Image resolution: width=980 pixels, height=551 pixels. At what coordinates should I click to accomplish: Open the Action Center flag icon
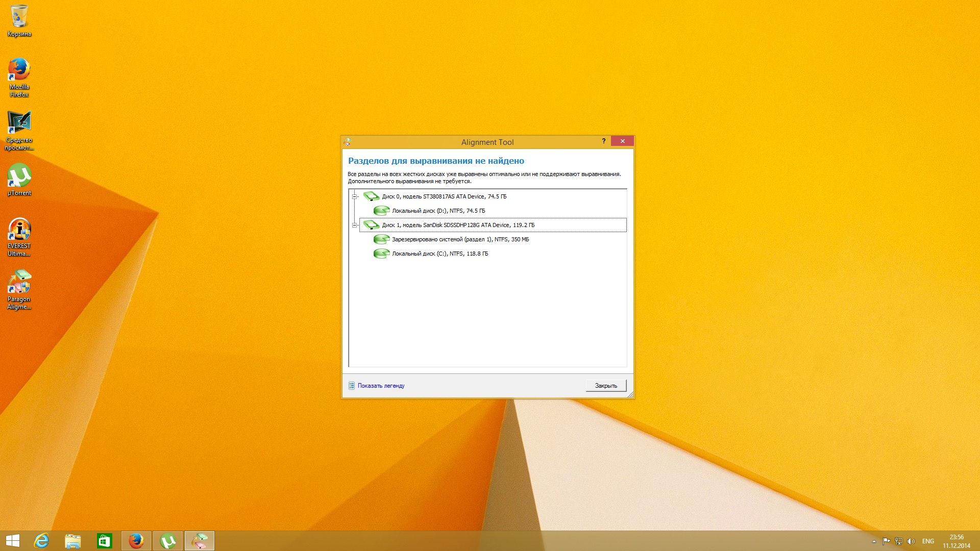(x=886, y=541)
